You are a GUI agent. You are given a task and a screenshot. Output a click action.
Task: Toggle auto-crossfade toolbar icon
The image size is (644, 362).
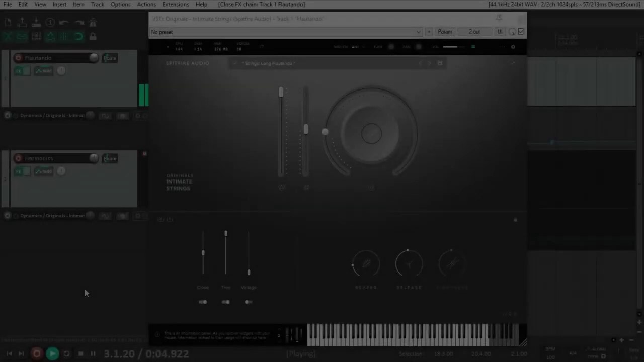8,37
